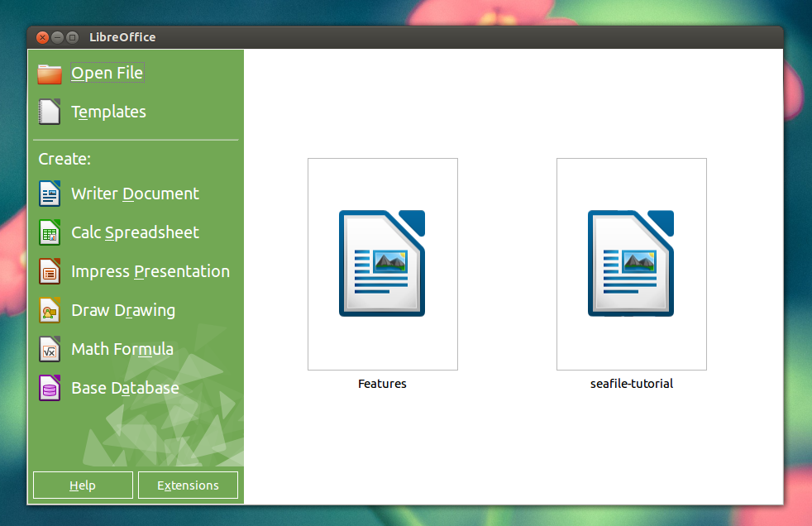Click the Help button
812x526 pixels.
(x=82, y=485)
